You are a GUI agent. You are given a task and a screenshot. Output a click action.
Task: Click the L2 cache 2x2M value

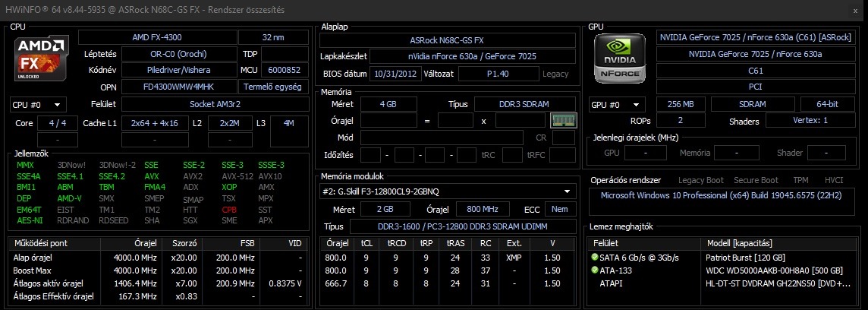point(229,123)
